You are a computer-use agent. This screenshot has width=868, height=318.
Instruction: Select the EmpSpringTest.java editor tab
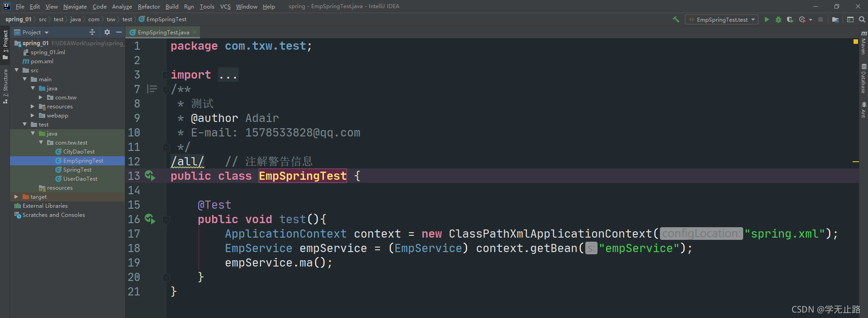pos(163,32)
